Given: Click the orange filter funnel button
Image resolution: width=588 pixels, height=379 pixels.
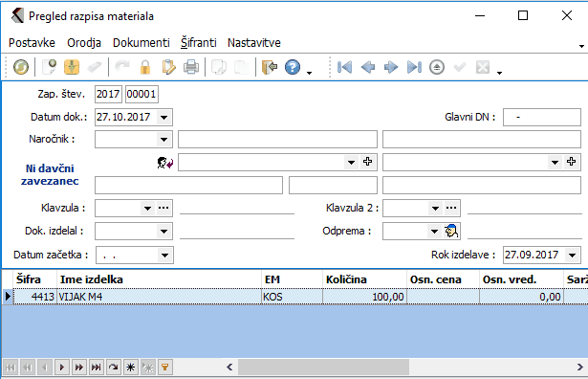Looking at the screenshot, I should point(165,367).
